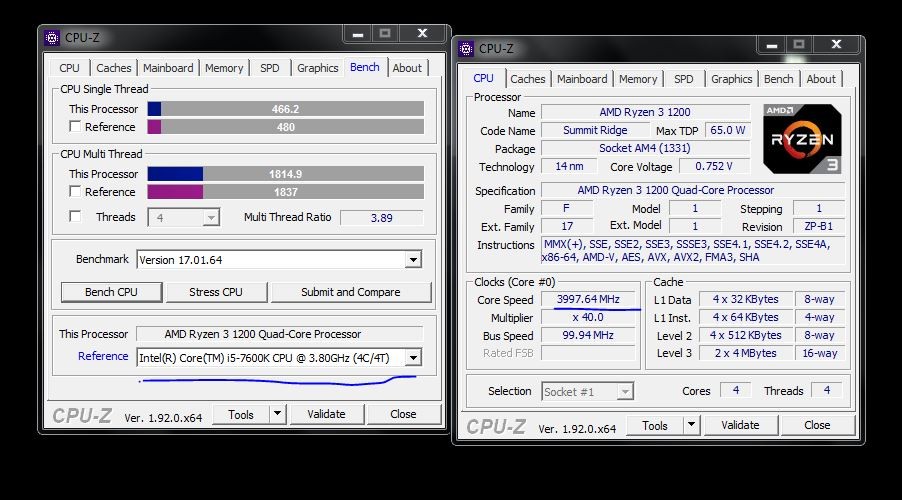Open Caches tab in Bench window
Image resolution: width=902 pixels, height=500 pixels.
[113, 68]
